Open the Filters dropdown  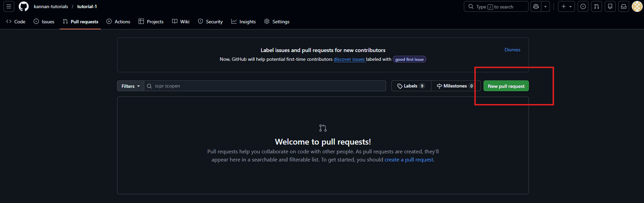(x=130, y=86)
